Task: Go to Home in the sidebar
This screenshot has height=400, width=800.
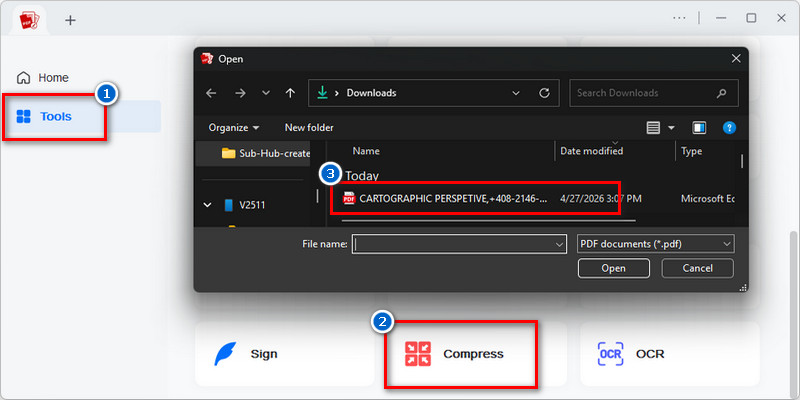Action: tap(43, 78)
